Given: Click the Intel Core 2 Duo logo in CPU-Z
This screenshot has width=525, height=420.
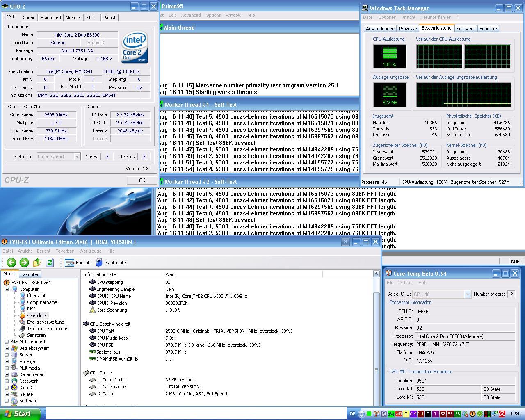Looking at the screenshot, I should [135, 48].
